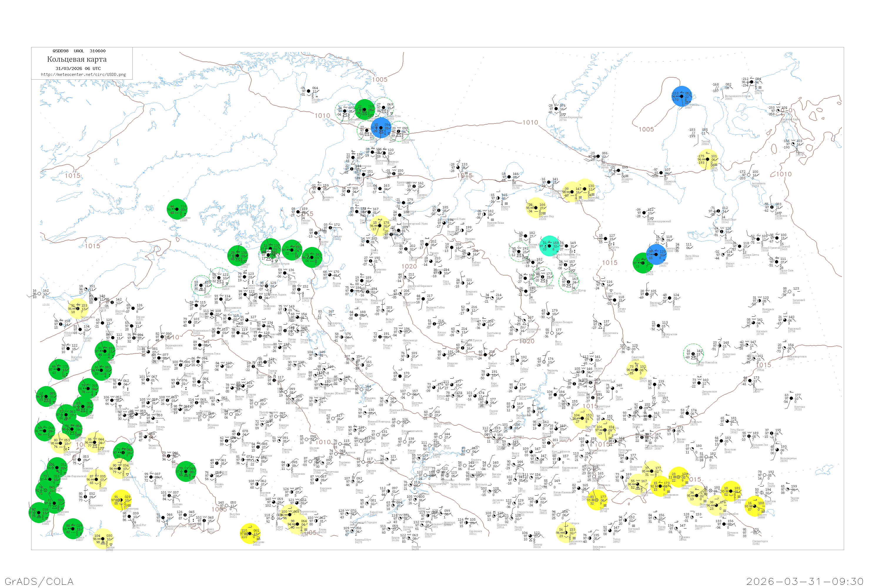This screenshot has width=882, height=588.
Task: Click the 2026-03-31-09:30 timestamp
Action: 805,581
